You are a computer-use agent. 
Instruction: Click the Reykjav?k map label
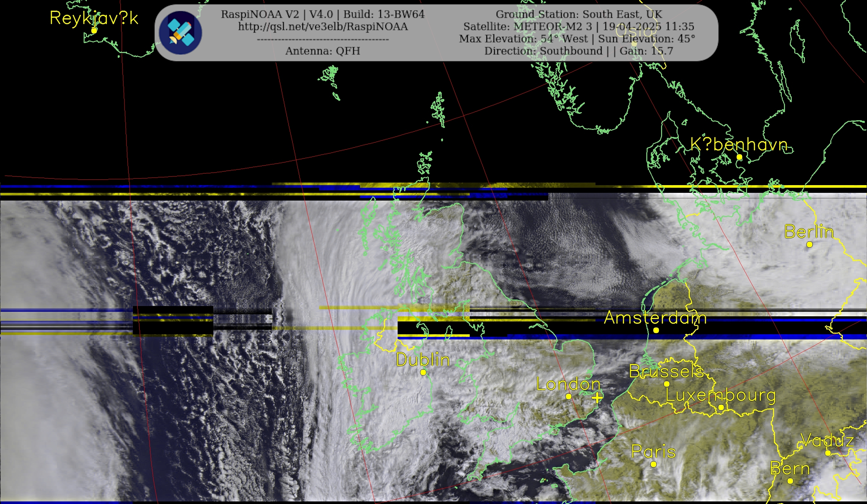click(x=94, y=18)
